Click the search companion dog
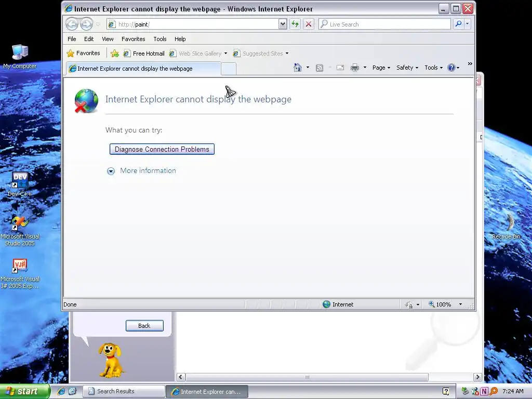This screenshot has height=399, width=532. point(111,361)
